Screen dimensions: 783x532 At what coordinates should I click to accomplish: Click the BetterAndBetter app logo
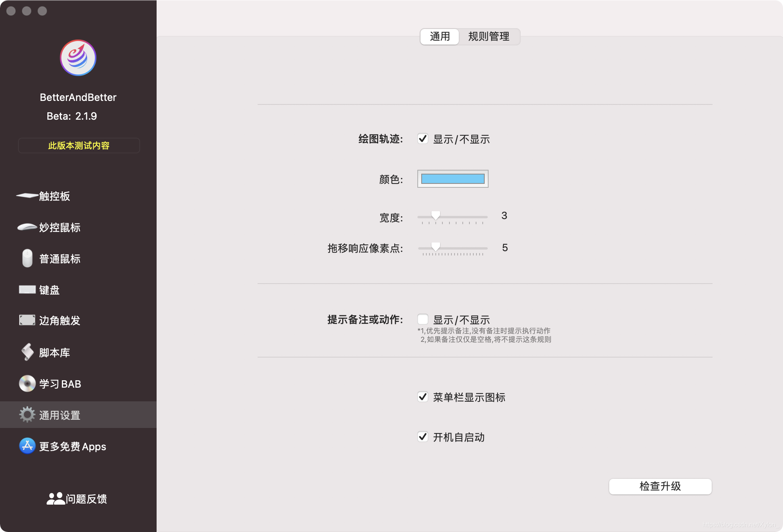78,58
